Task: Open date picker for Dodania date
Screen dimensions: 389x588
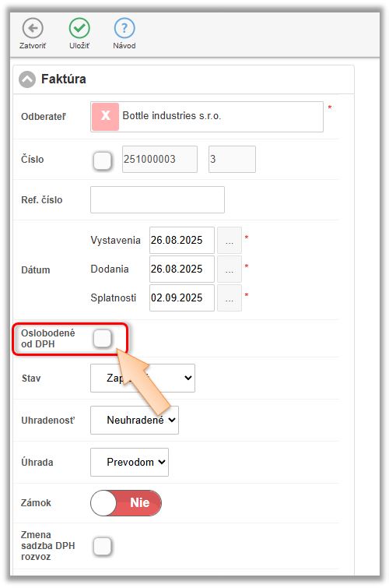Action: pos(230,269)
